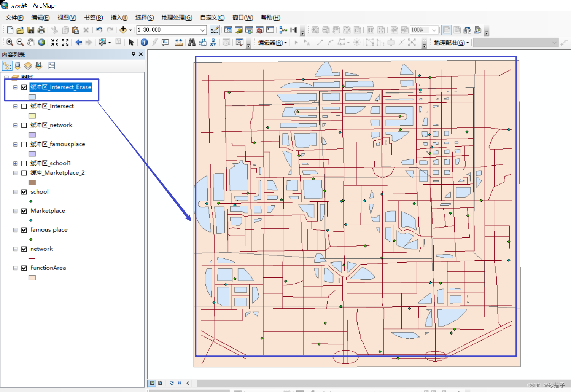Click the Zoom In tool

[10, 42]
